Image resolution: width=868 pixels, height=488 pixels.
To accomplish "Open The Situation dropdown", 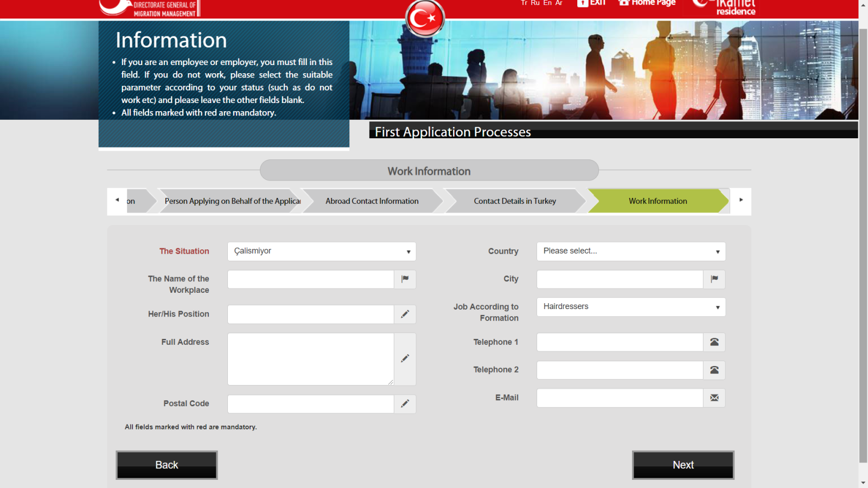I will pyautogui.click(x=321, y=252).
